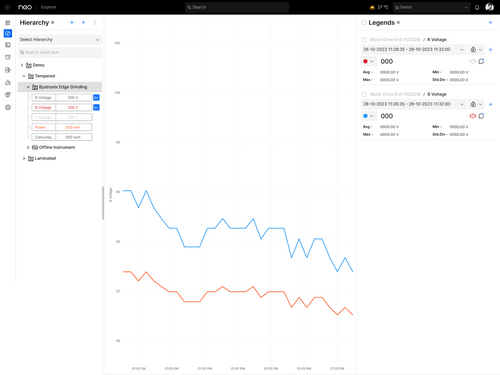This screenshot has width=500, height=375.
Task: Expand the Laminated tree node
Action: coord(24,158)
